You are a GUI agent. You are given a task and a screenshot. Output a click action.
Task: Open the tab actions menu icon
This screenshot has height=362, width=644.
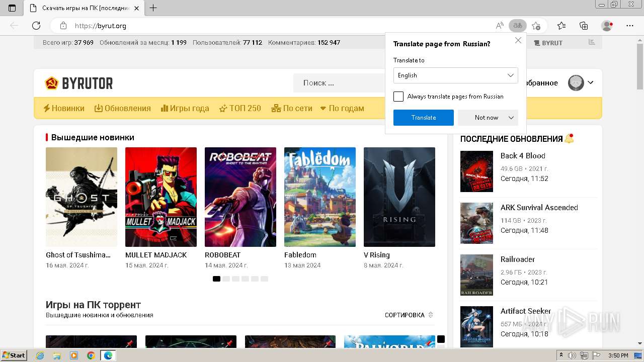click(x=12, y=8)
